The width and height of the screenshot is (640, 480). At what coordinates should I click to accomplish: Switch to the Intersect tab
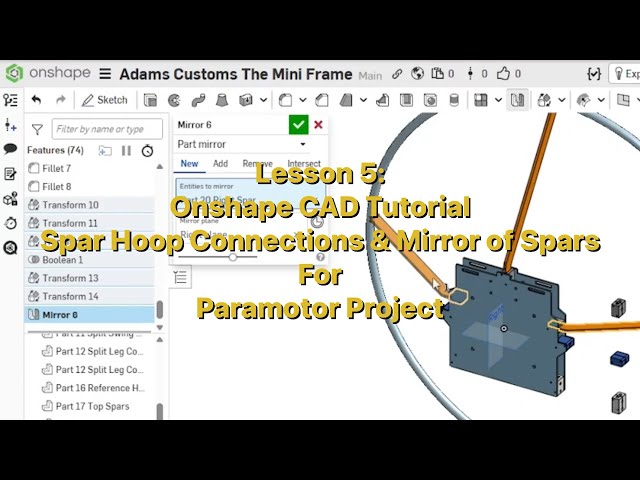click(304, 164)
